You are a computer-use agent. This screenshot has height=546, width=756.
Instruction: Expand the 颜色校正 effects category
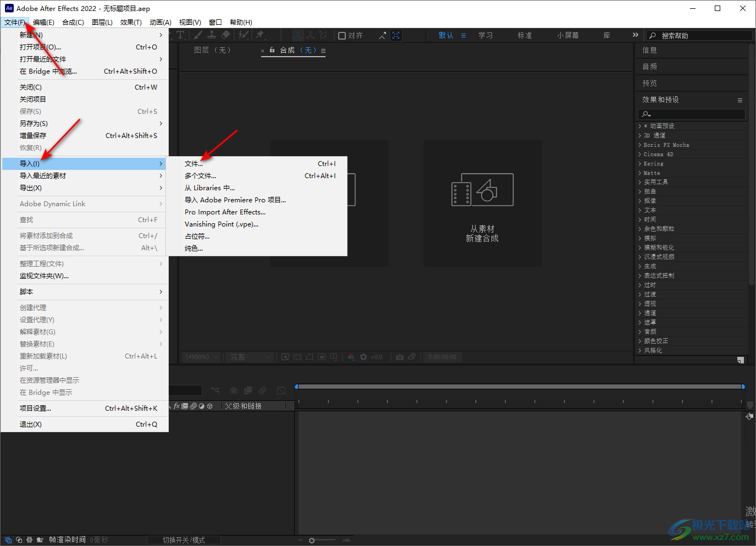tap(640, 341)
